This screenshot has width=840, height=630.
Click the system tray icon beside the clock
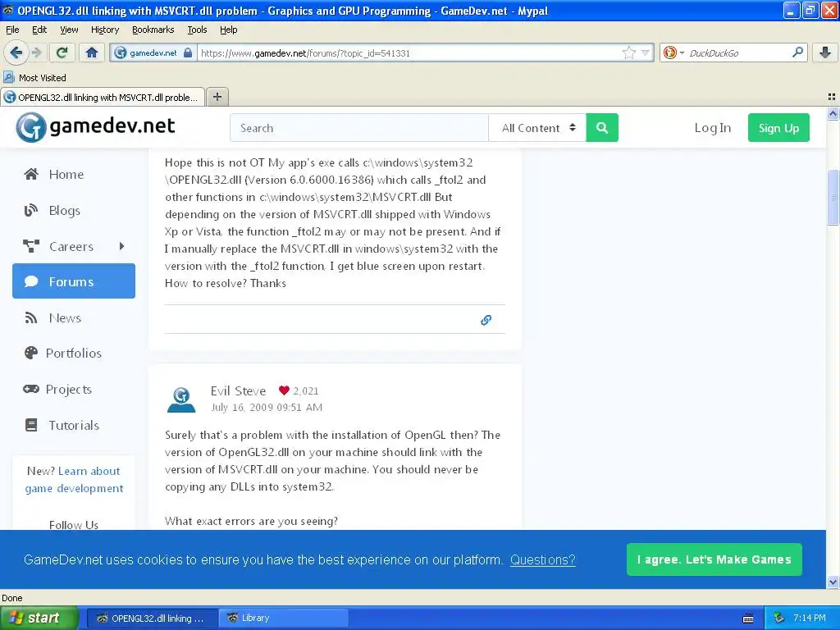pos(779,618)
